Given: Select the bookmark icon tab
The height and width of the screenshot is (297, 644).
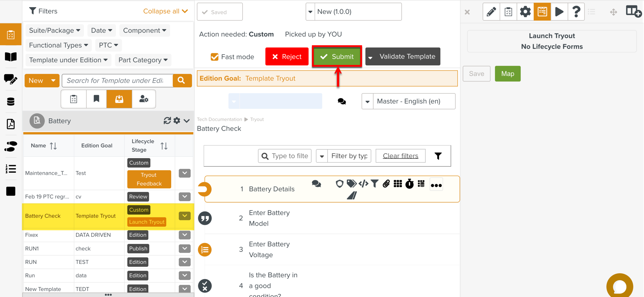Looking at the screenshot, I should [x=96, y=99].
